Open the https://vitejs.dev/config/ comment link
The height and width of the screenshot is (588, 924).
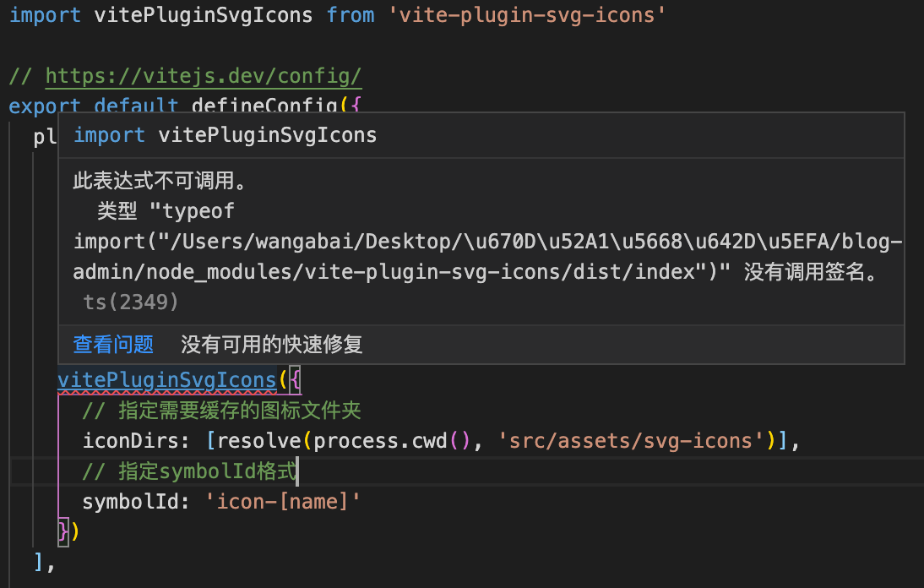(x=204, y=76)
